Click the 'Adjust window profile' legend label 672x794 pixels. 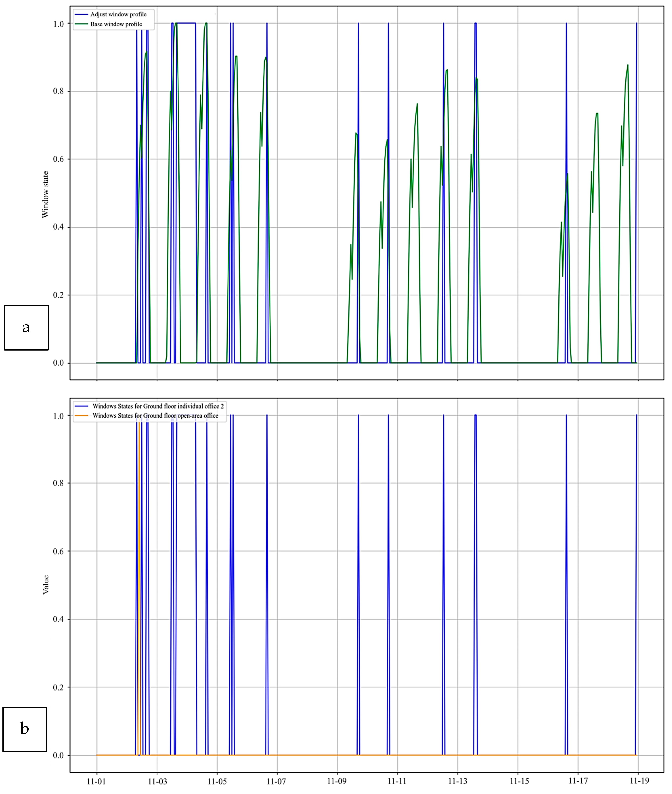pos(118,15)
